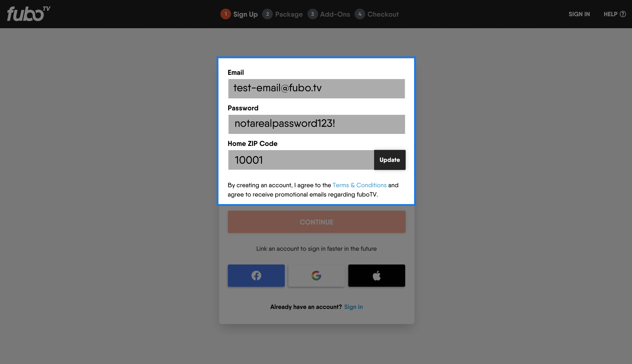Click the CONTINUE button

pyautogui.click(x=316, y=222)
